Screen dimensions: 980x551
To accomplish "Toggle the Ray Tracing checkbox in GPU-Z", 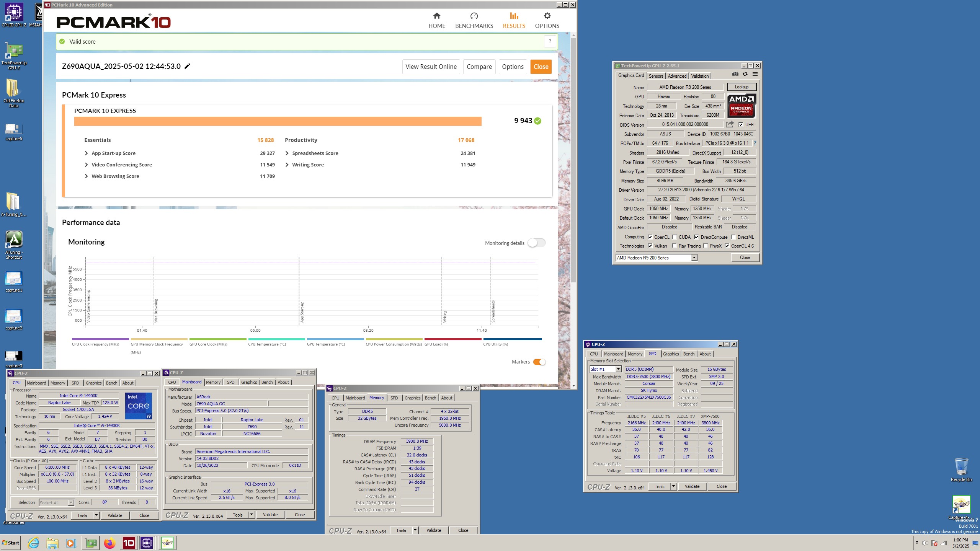I will 675,246.
